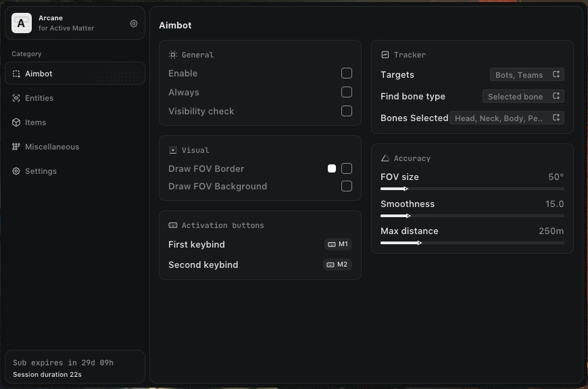Screen dimensions: 588x389
Task: Select the Aimbot category in the sidebar
Action: [x=74, y=74]
